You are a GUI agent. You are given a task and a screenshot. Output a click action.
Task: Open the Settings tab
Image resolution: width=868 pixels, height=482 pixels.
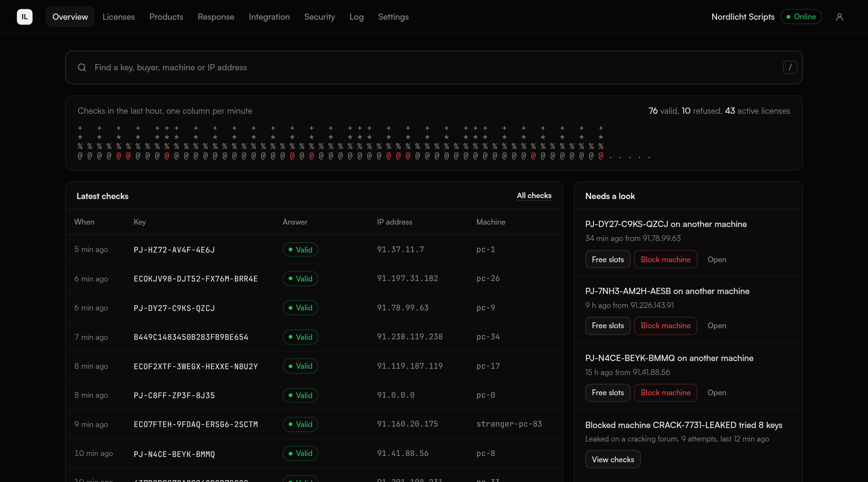click(x=393, y=17)
